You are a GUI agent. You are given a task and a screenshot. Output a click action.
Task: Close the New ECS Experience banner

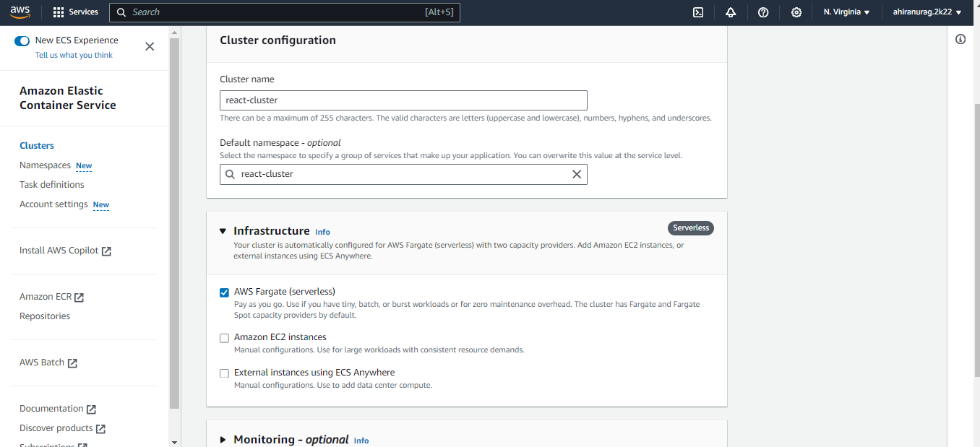tap(150, 46)
